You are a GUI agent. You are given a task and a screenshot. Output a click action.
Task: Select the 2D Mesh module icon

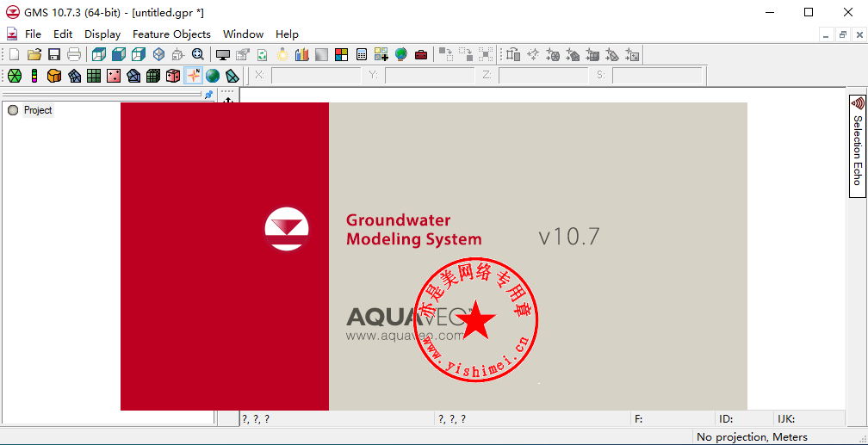pyautogui.click(x=75, y=75)
